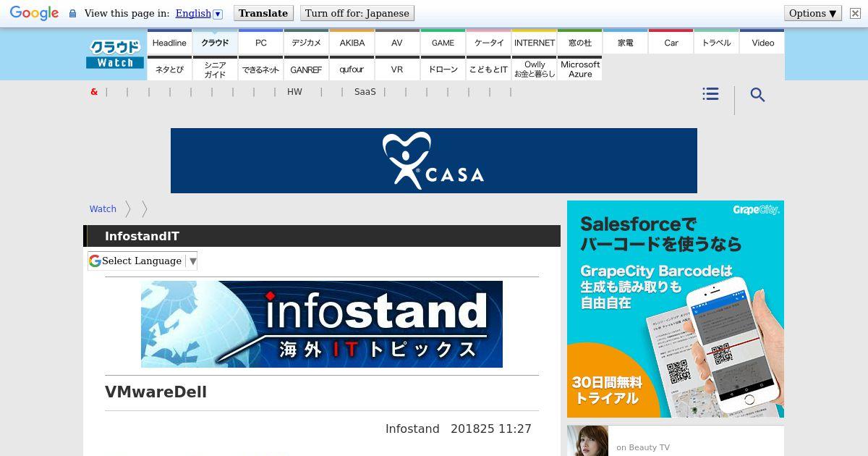Open the 家電 tab
This screenshot has height=456, width=868.
(x=625, y=42)
